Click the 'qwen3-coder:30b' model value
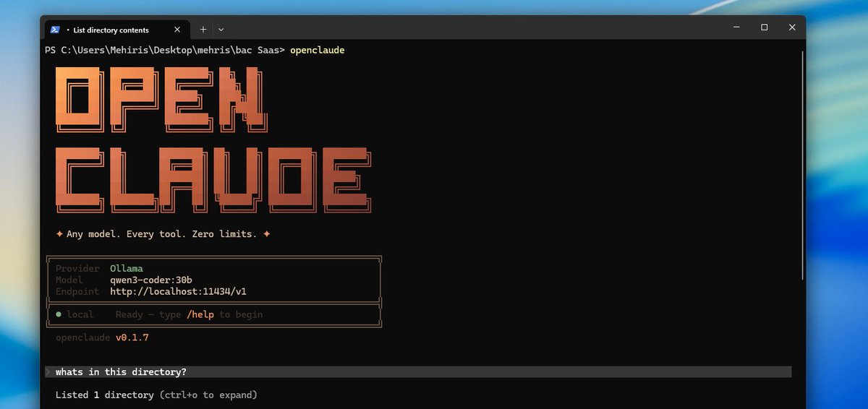Viewport: 868px width, 409px height. click(x=151, y=280)
